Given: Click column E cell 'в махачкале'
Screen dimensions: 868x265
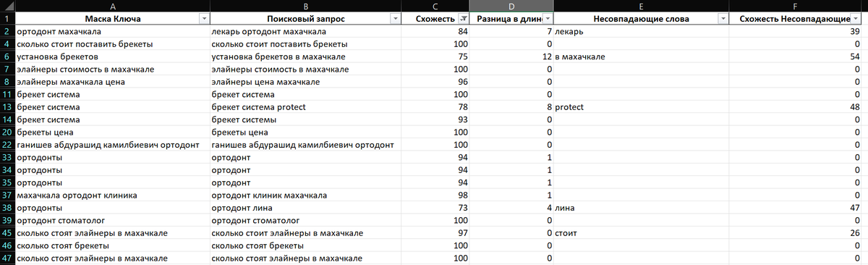Looking at the screenshot, I should [x=641, y=56].
